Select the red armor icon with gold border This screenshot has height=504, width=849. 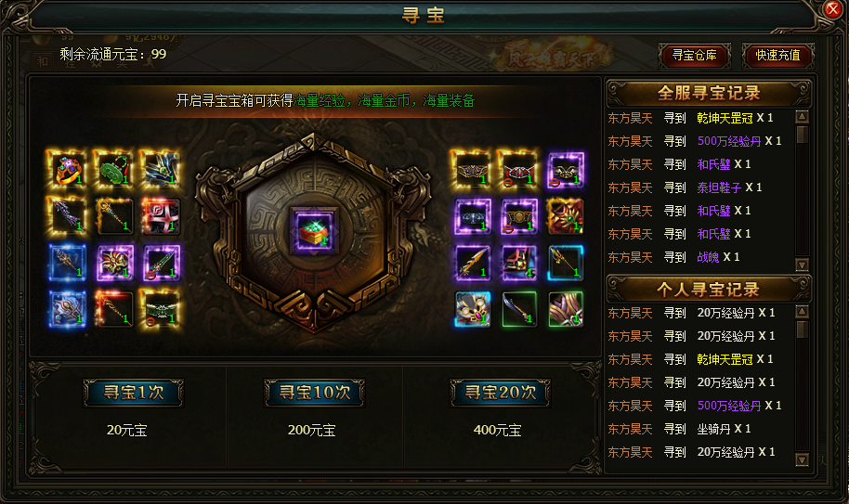566,216
